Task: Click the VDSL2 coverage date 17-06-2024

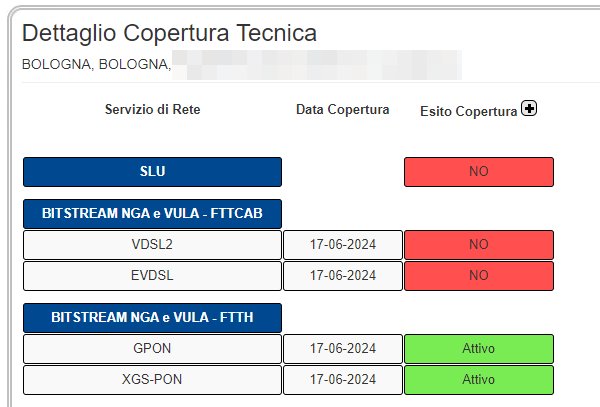Action: [343, 245]
